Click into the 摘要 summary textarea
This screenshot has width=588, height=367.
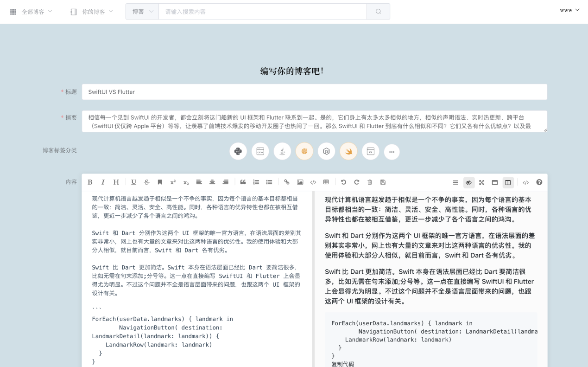pyautogui.click(x=315, y=121)
